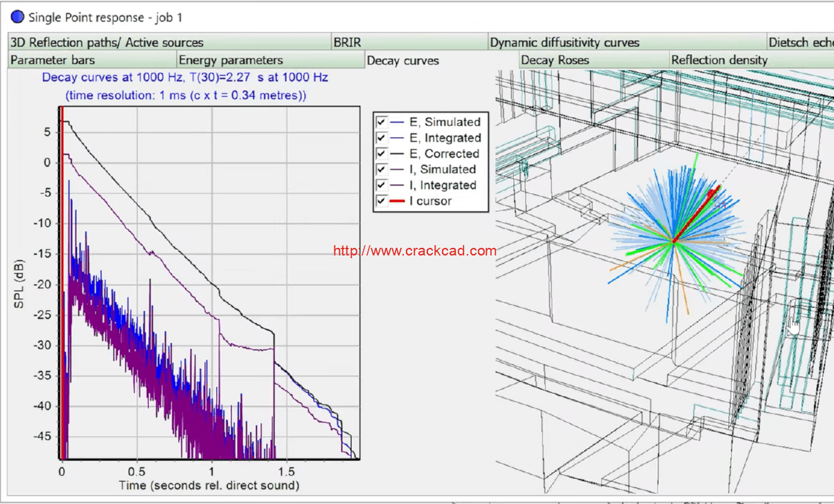Uncheck the E, Corrected curve
This screenshot has width=834, height=504.
pos(381,154)
